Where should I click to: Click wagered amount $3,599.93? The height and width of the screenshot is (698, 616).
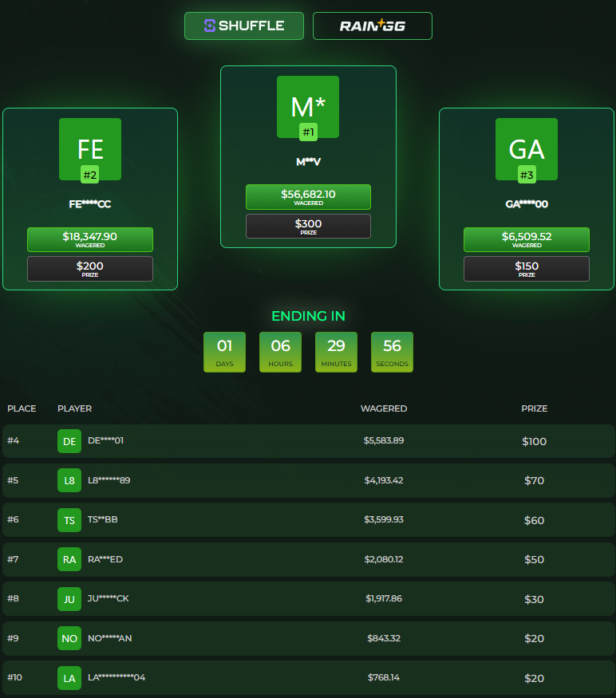click(x=384, y=519)
